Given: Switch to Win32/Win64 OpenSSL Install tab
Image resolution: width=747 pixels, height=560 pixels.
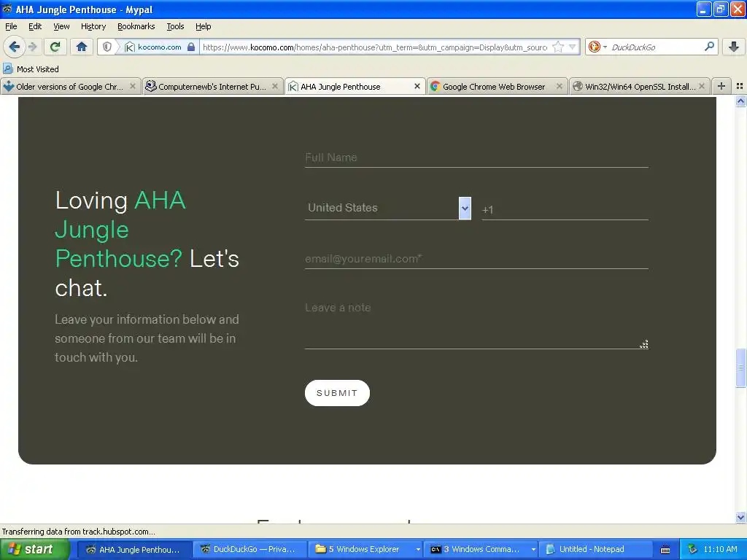Looking at the screenshot, I should coord(639,87).
